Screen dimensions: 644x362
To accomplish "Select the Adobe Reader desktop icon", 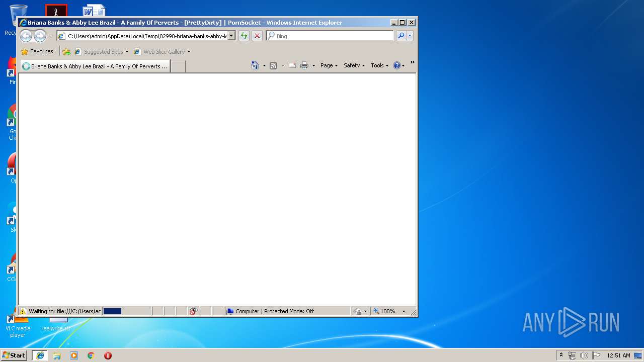I will [x=56, y=10].
